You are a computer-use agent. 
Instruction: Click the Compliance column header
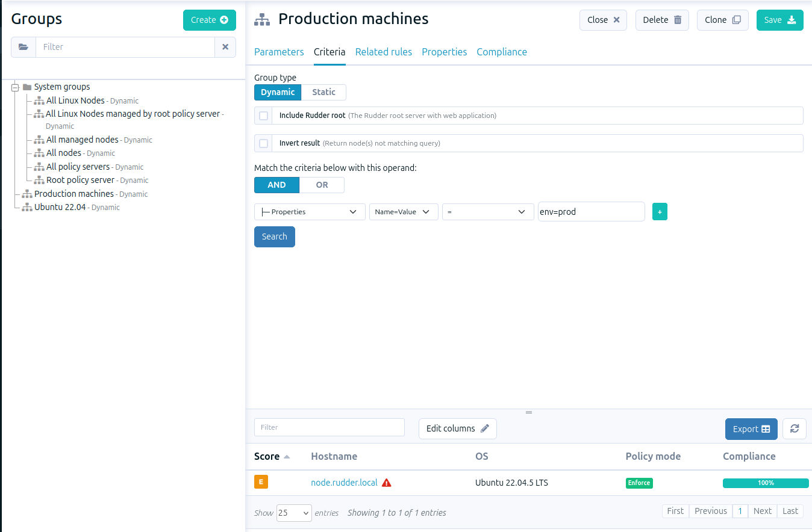pyautogui.click(x=749, y=456)
